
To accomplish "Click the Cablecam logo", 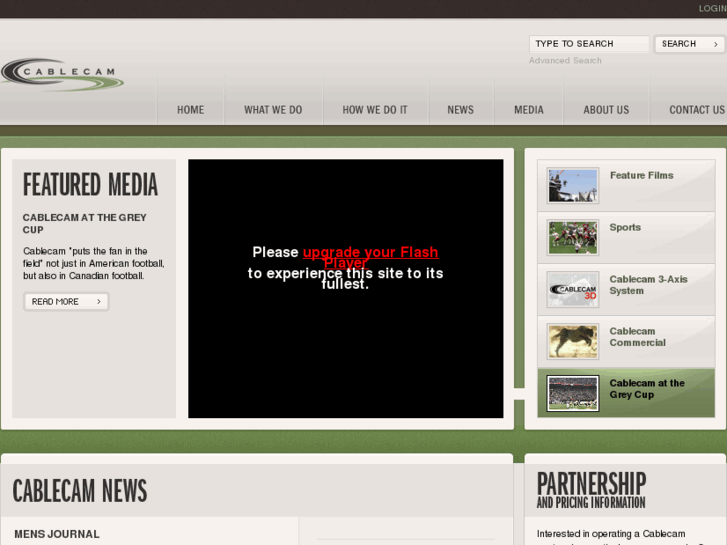I will tap(62, 74).
